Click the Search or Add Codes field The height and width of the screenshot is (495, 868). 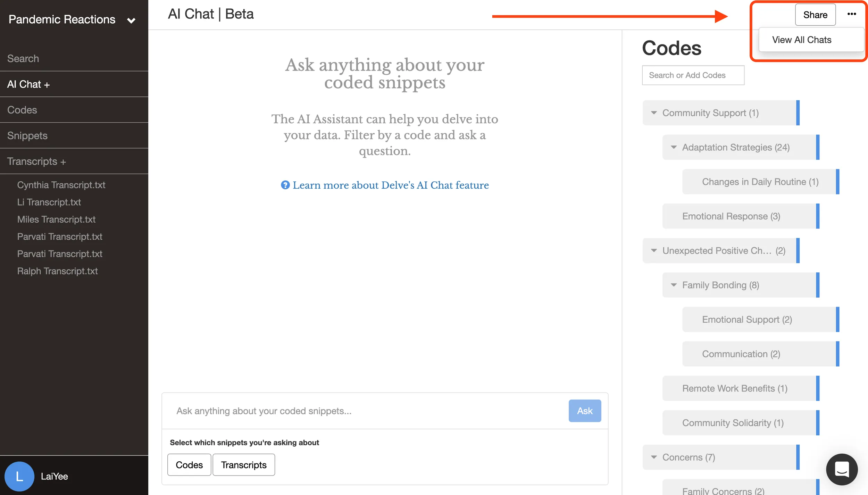[693, 75]
